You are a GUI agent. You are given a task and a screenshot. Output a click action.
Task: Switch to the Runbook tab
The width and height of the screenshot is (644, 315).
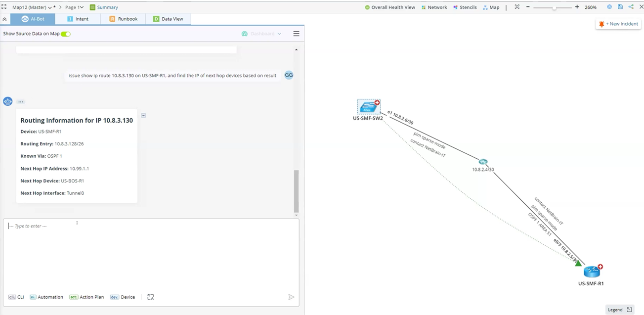tap(123, 19)
